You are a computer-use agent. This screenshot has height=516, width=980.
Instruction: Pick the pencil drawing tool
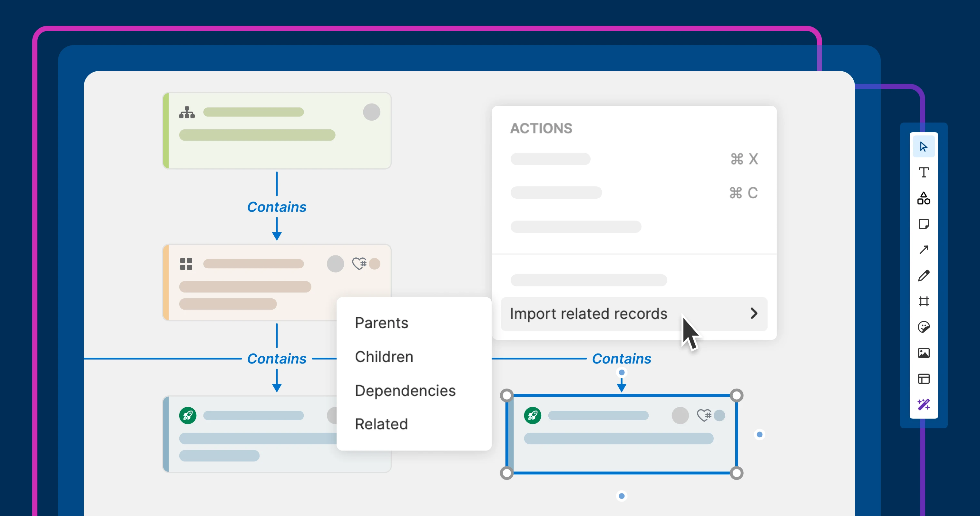coord(923,275)
